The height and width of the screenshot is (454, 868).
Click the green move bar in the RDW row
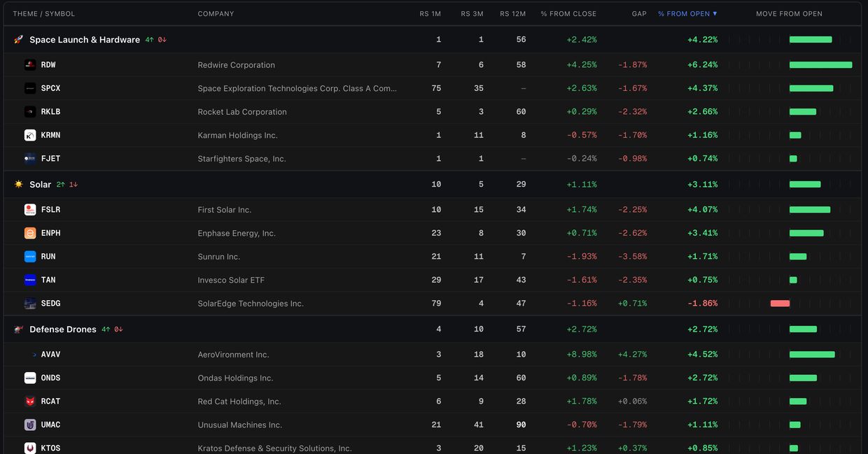pyautogui.click(x=821, y=65)
